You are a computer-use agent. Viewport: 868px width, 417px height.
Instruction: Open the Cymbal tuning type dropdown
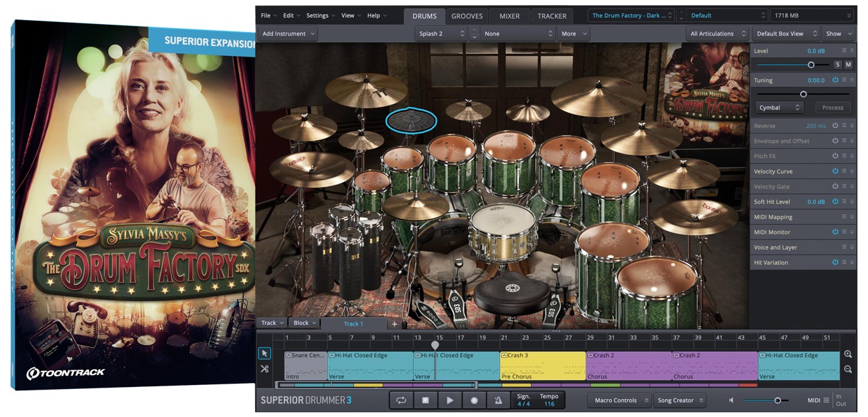pyautogui.click(x=779, y=107)
